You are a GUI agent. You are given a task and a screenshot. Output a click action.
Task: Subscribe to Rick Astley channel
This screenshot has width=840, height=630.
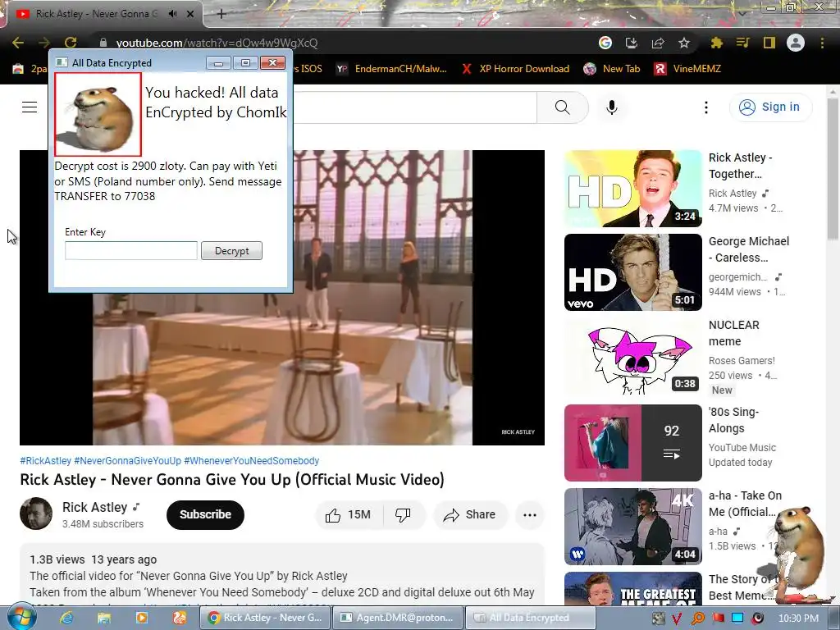coord(205,514)
